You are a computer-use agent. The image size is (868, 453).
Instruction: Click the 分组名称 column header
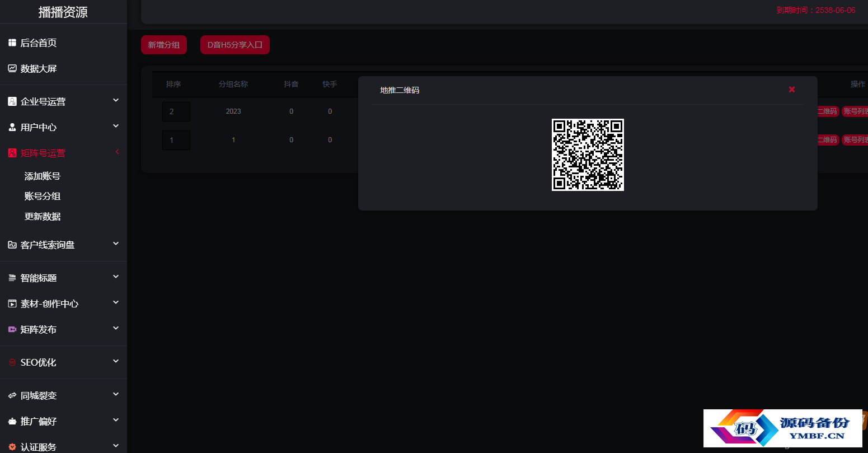tap(233, 84)
